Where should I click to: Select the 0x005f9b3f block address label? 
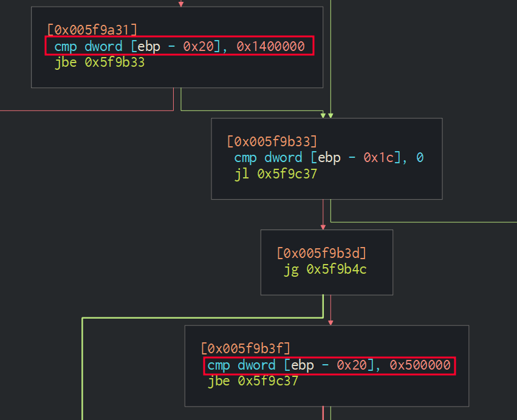pos(245,348)
